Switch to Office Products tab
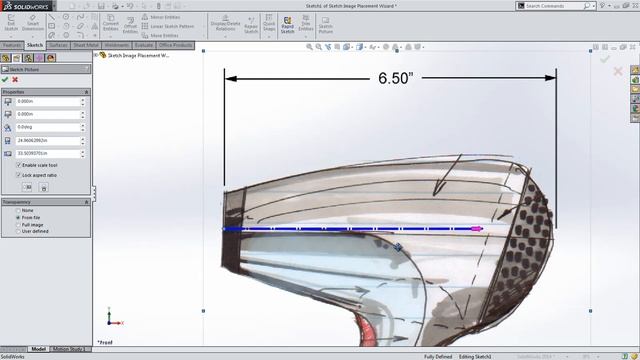Viewport: 640px width, 360px height. click(x=176, y=45)
